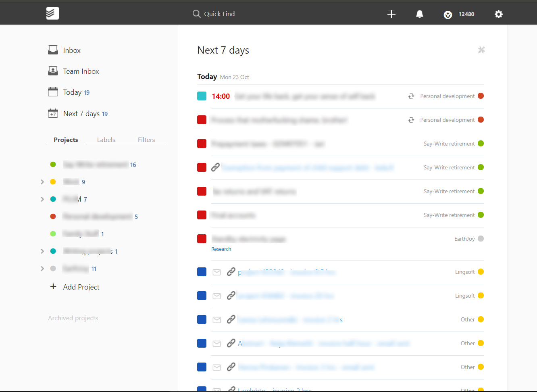Open the Todoist home logo
Screen dimensions: 537x392
(52, 13)
